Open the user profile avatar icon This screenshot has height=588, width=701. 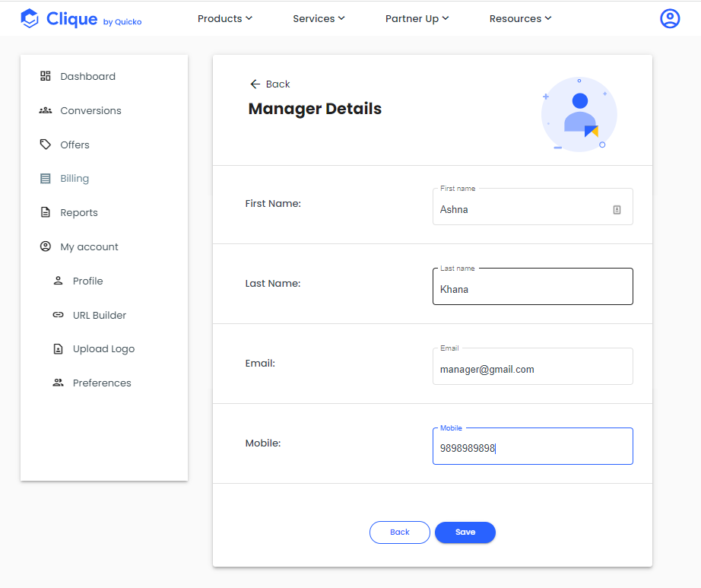click(x=670, y=18)
